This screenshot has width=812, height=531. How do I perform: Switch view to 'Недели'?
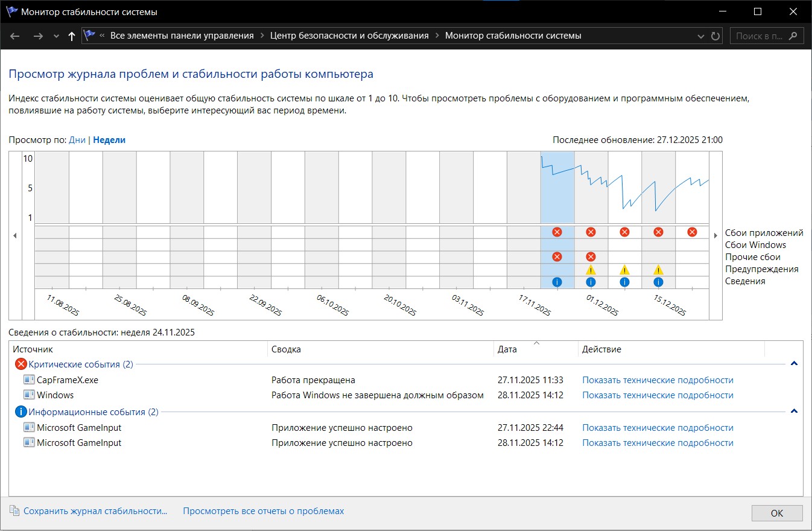[x=109, y=140]
